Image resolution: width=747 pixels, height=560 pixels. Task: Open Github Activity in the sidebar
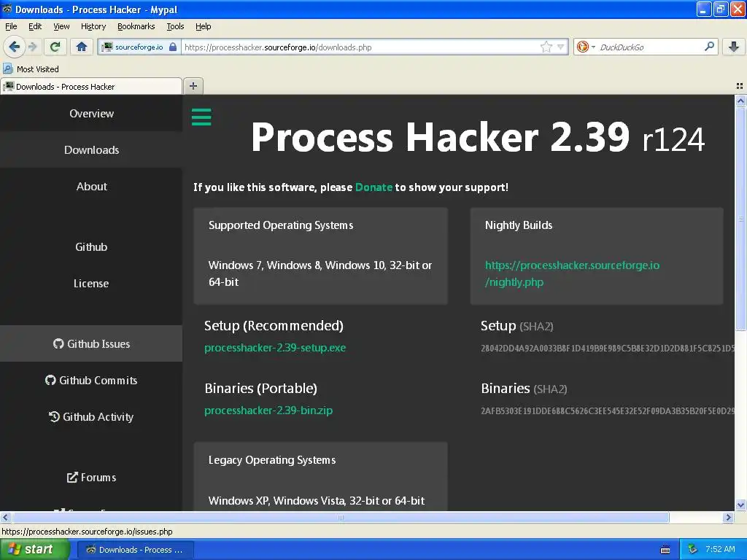click(91, 417)
